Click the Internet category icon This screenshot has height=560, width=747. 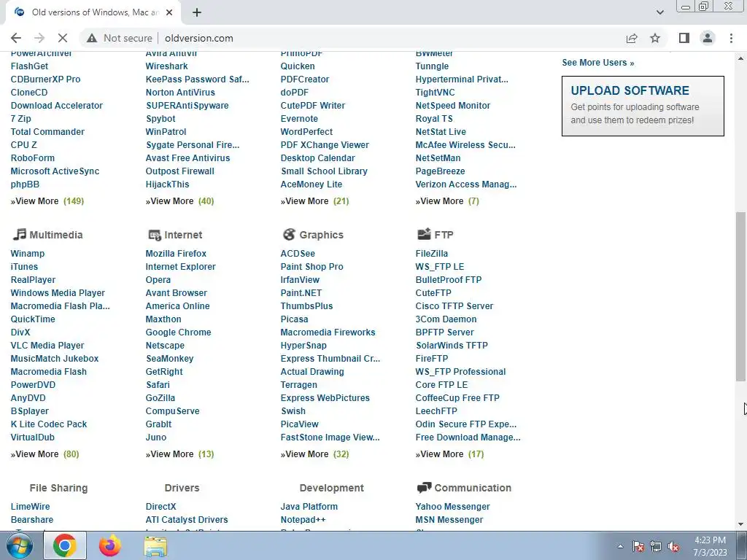tap(155, 235)
